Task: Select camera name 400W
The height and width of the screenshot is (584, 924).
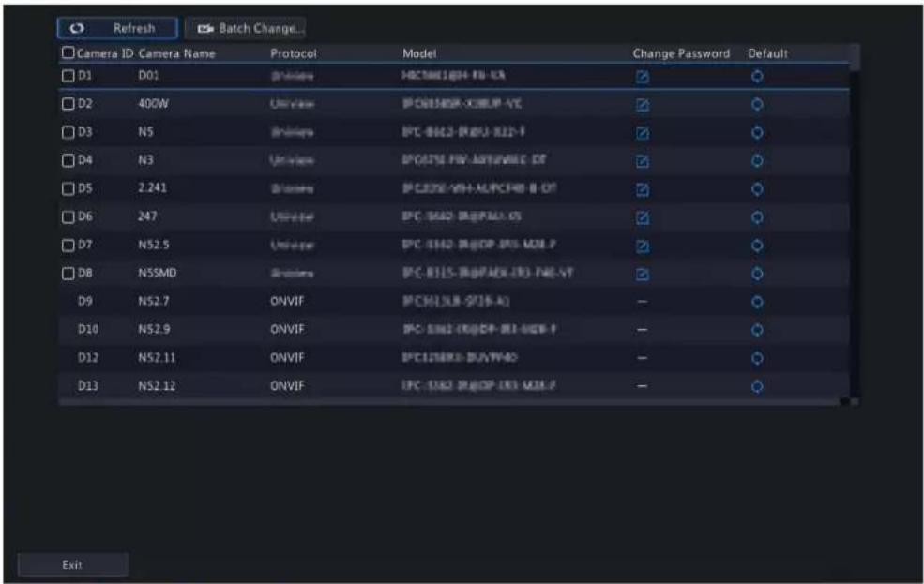Action: pos(153,104)
